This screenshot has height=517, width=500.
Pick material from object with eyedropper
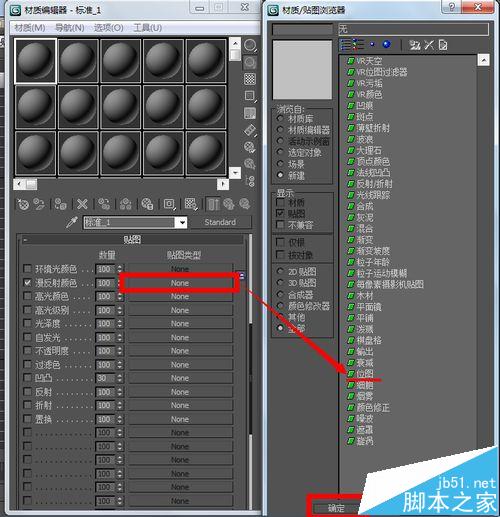[72, 222]
